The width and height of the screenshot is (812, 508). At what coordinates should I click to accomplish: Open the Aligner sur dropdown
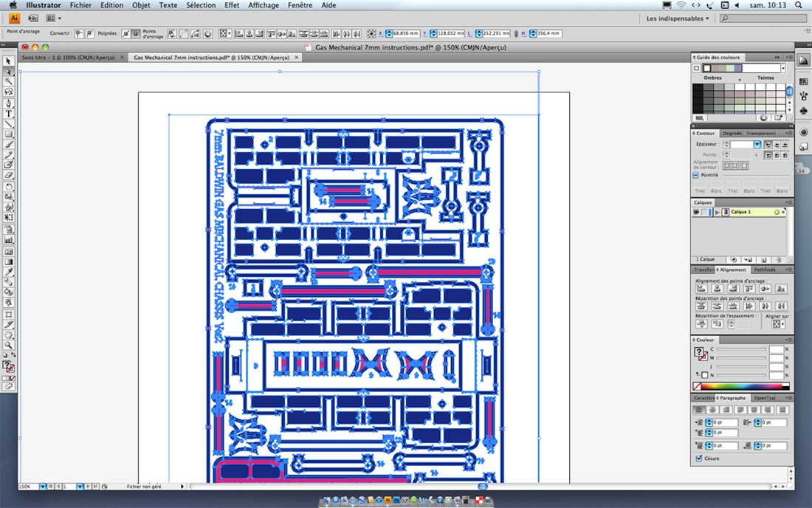click(x=778, y=324)
